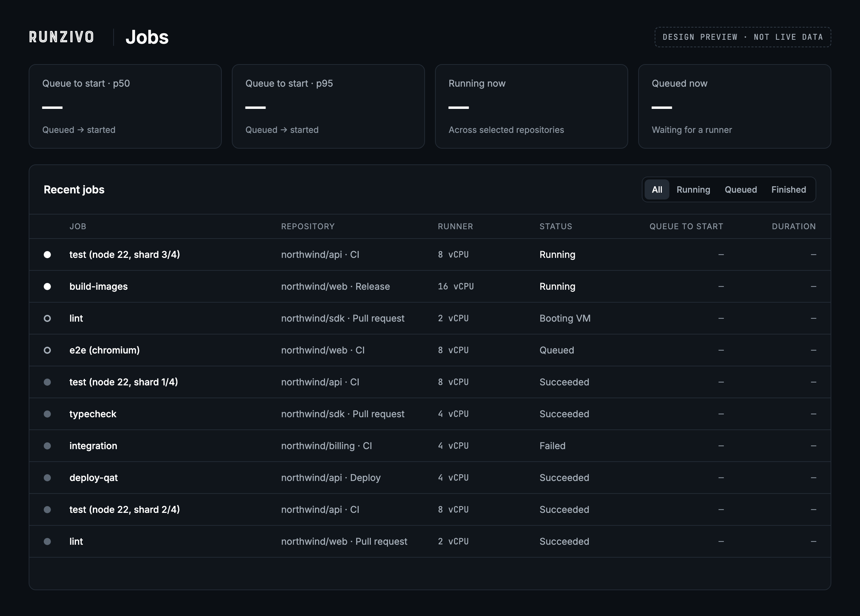Click the Recent jobs heading
The height and width of the screenshot is (616, 860).
pyautogui.click(x=74, y=189)
